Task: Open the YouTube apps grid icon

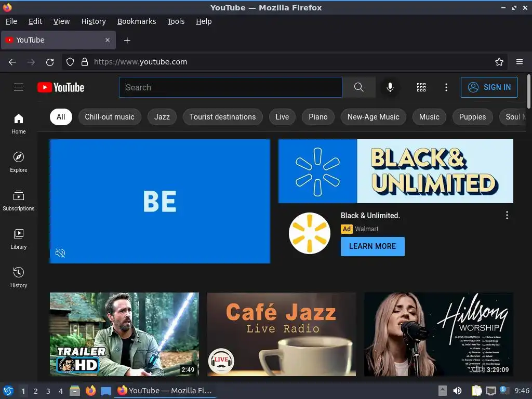Action: tap(421, 87)
